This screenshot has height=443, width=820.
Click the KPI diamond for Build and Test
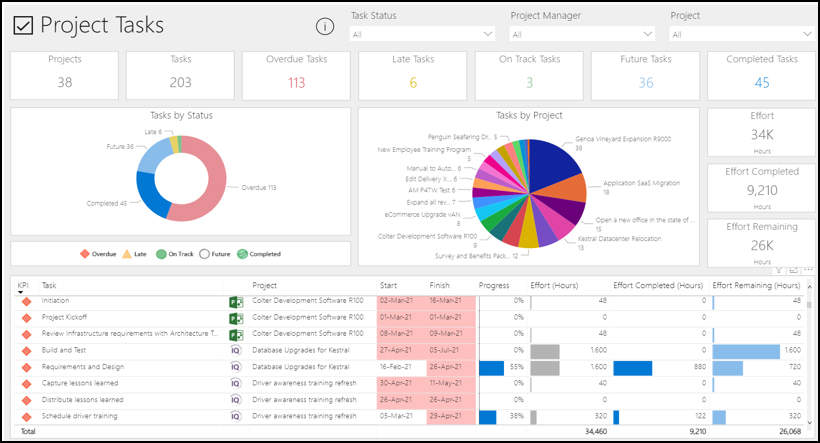[x=27, y=351]
